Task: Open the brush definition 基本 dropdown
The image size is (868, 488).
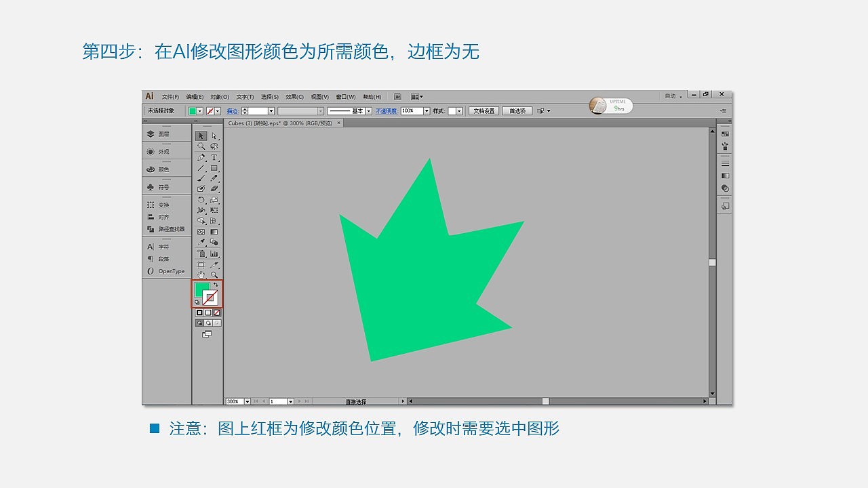Action: click(x=368, y=111)
